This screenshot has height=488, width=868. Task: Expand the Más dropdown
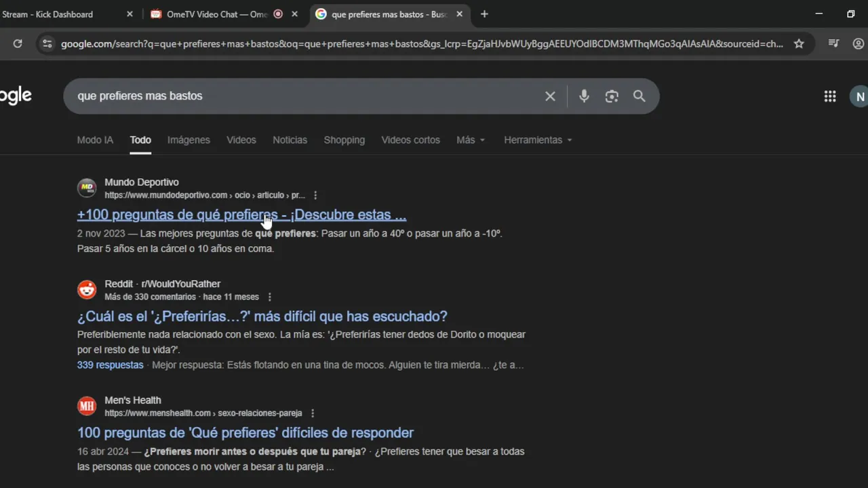pos(471,140)
